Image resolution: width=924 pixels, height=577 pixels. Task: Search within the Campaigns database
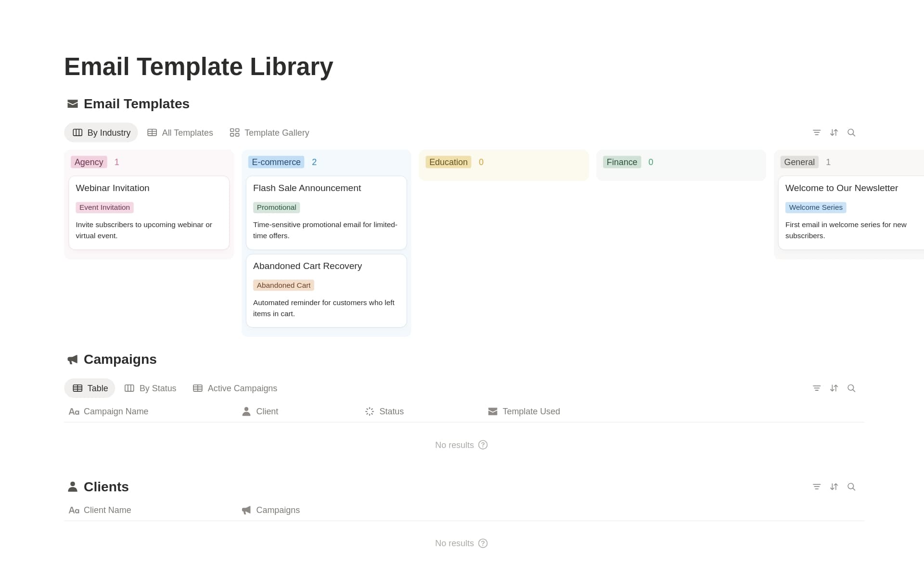coord(851,388)
